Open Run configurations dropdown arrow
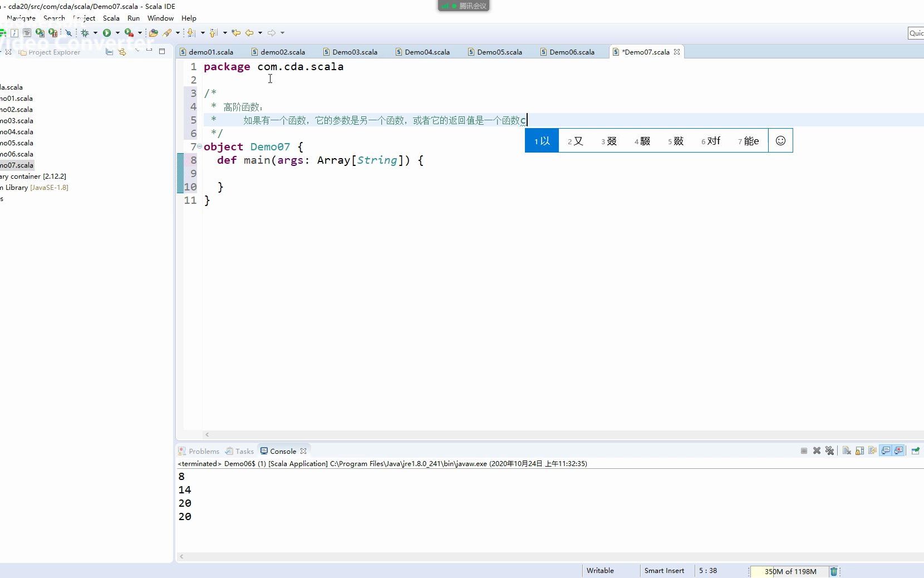This screenshot has width=924, height=578. (117, 33)
